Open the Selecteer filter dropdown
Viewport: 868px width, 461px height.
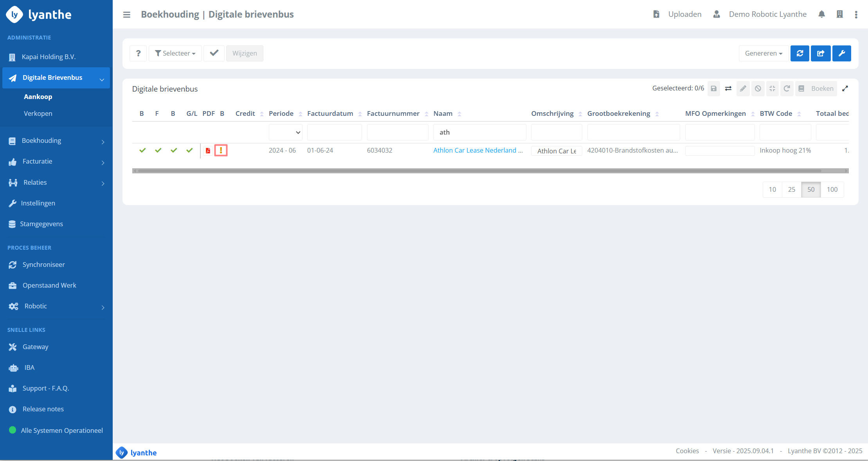(175, 53)
